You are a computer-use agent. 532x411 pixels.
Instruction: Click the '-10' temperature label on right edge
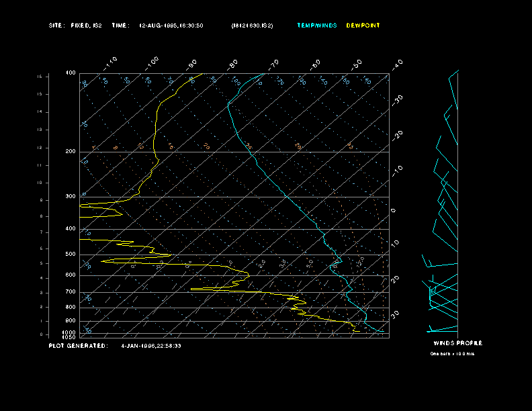click(x=398, y=171)
